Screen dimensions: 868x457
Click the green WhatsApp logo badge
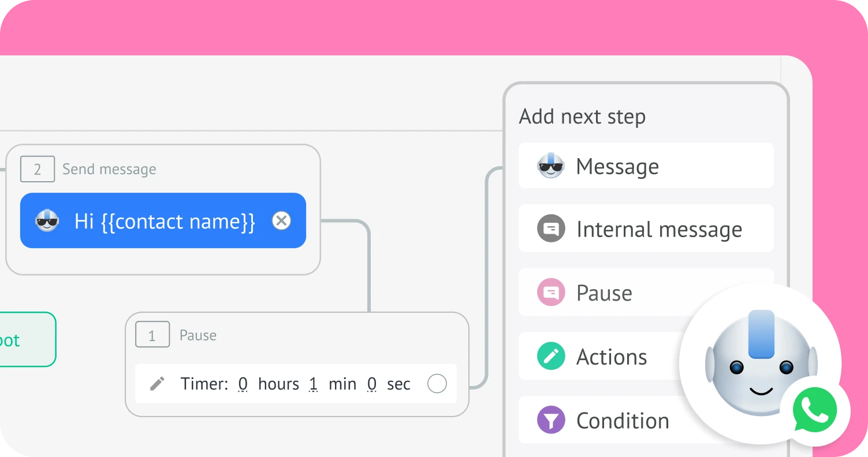tap(815, 410)
